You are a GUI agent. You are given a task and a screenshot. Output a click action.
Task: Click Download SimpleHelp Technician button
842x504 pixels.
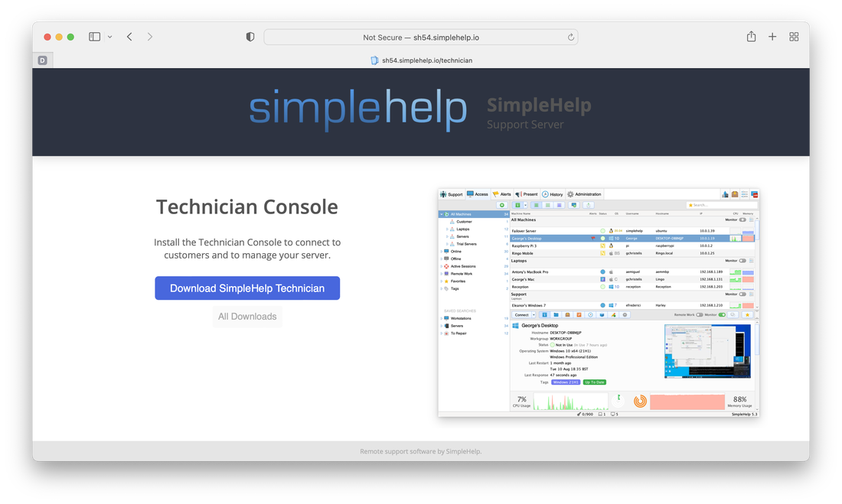[247, 288]
